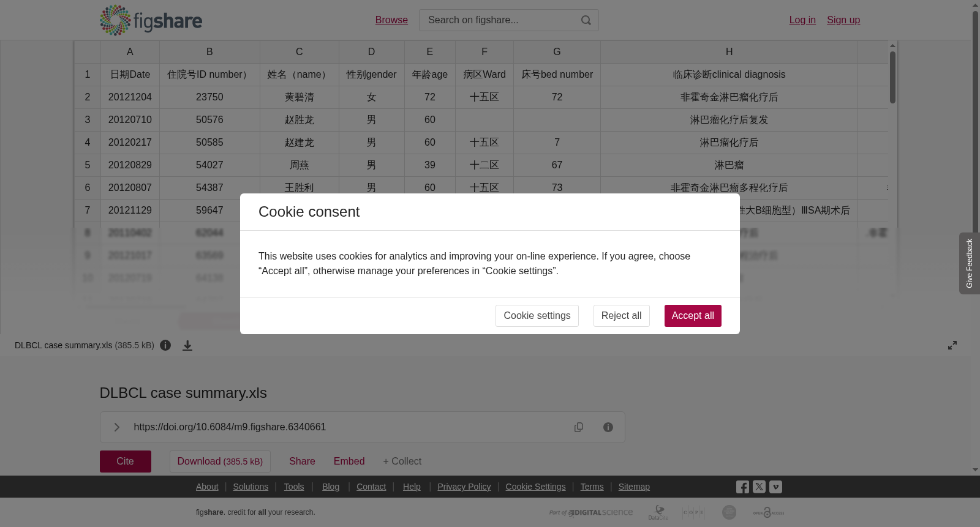980x527 pixels.
Task: Select header cell 床号bed number
Action: tap(557, 75)
